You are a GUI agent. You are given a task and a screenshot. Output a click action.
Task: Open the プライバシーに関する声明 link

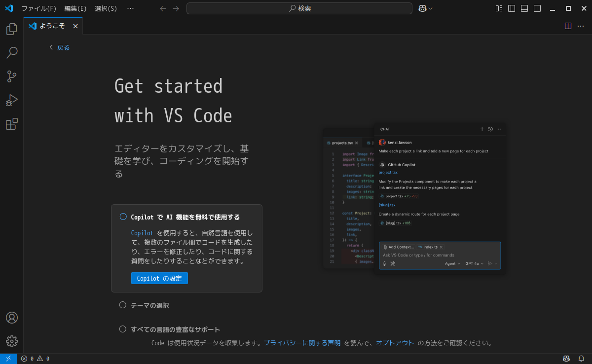point(302,343)
